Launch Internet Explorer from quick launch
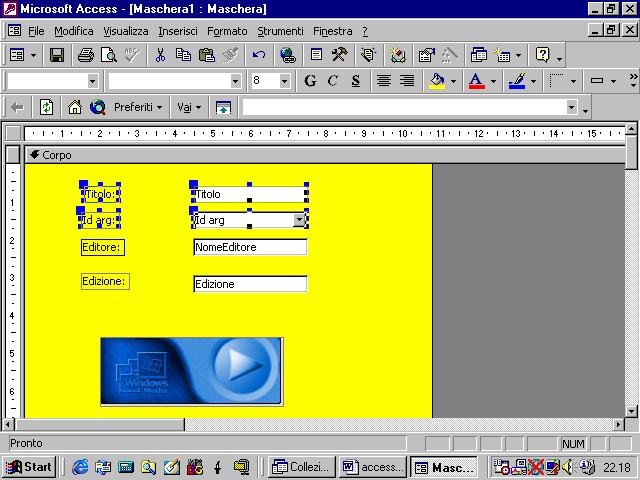Image resolution: width=640 pixels, height=480 pixels. click(x=80, y=467)
